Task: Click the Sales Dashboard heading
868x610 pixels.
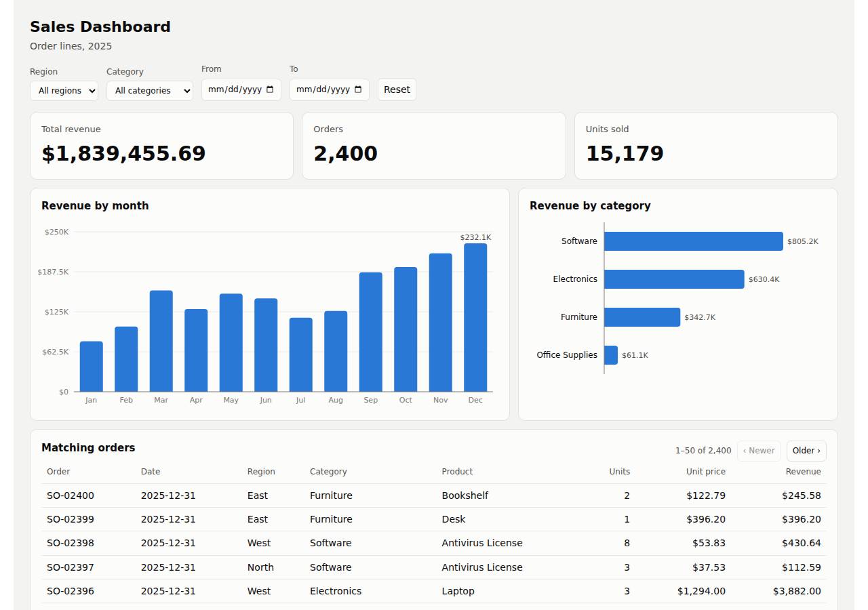Action: click(x=100, y=26)
